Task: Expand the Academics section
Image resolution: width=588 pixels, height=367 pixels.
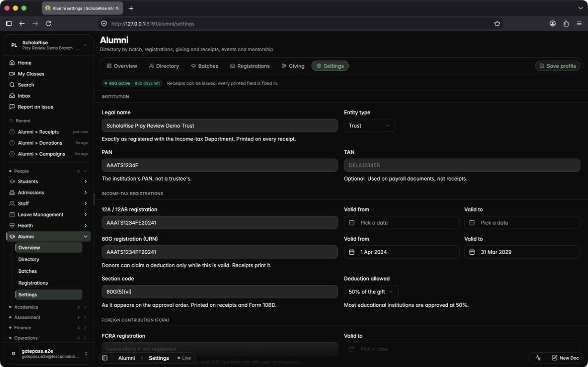Action: tap(48, 307)
